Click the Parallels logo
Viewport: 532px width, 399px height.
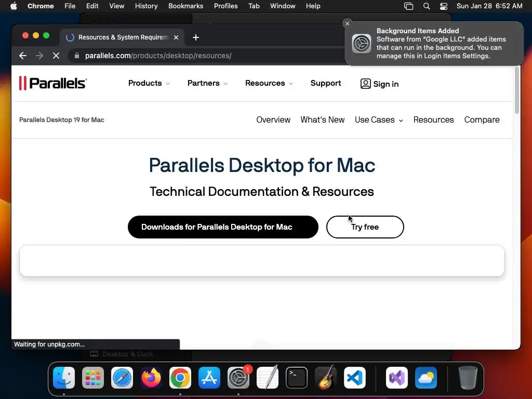(x=53, y=83)
